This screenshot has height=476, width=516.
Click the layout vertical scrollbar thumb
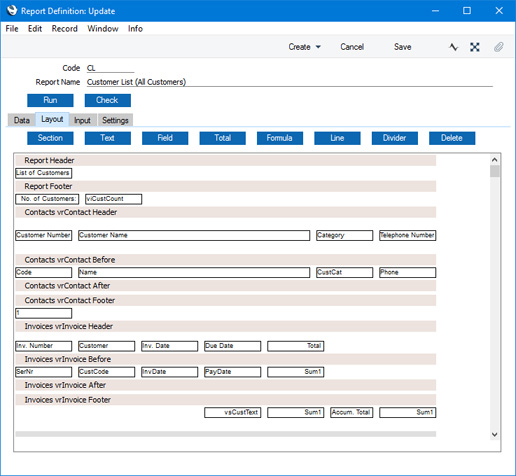495,171
